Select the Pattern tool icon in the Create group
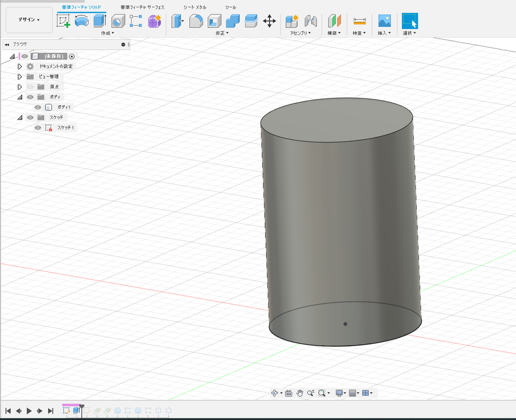516x420 pixels. tap(136, 21)
